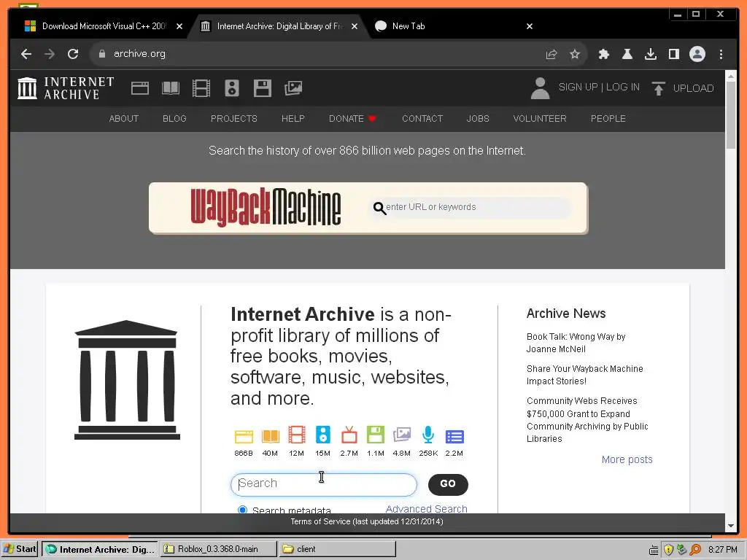Open the JOBS menu item
This screenshot has width=747, height=560.
pyautogui.click(x=478, y=119)
